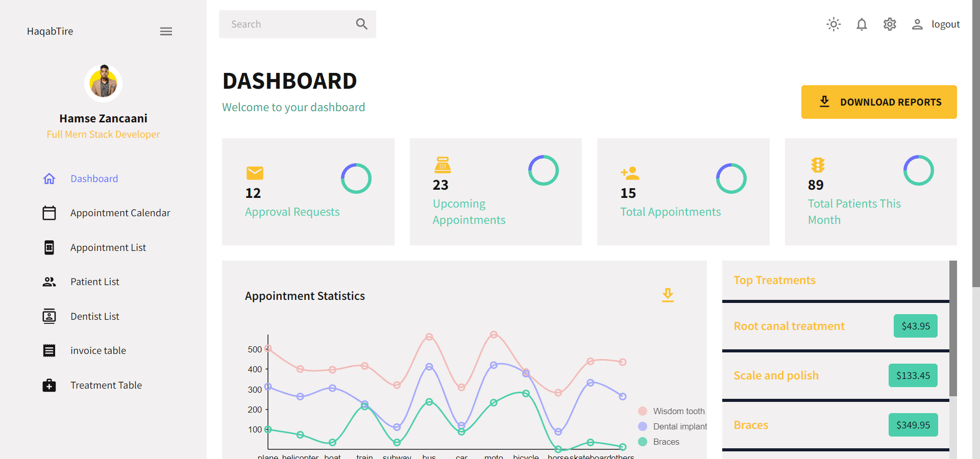
Task: Open the notifications bell
Action: (862, 24)
